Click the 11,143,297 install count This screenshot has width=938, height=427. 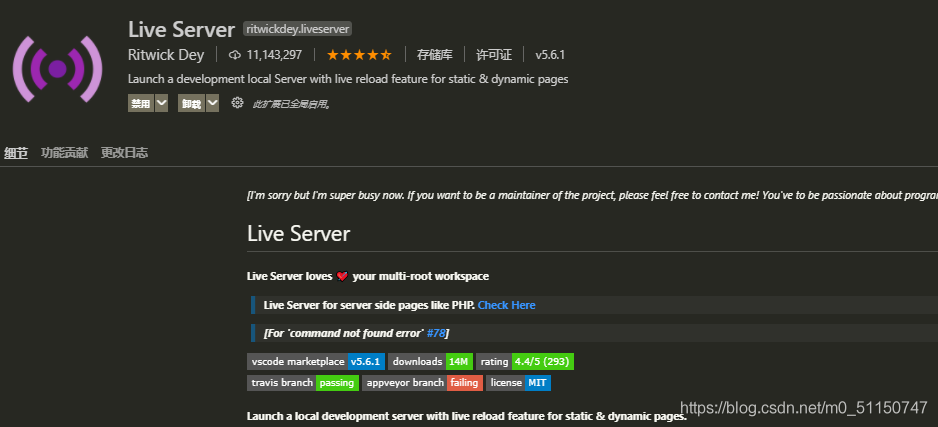pos(274,55)
